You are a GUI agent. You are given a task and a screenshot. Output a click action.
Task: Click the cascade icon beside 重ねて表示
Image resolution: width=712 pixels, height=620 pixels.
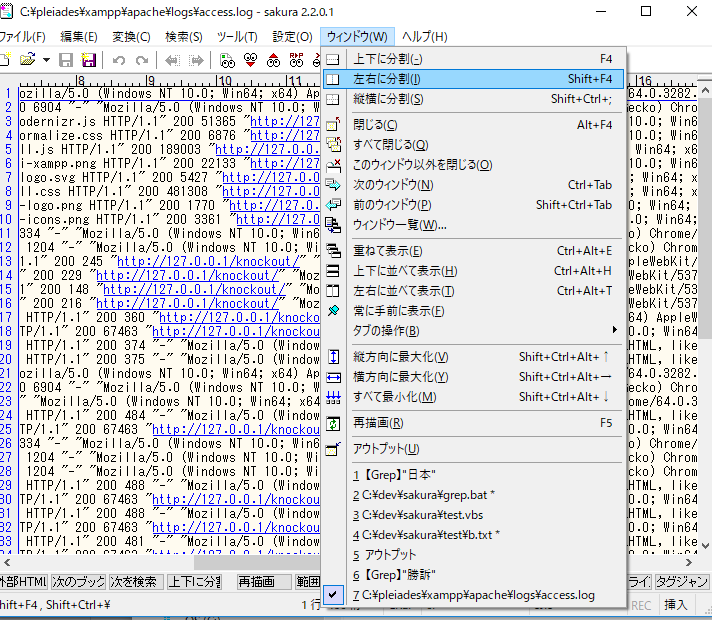333,251
